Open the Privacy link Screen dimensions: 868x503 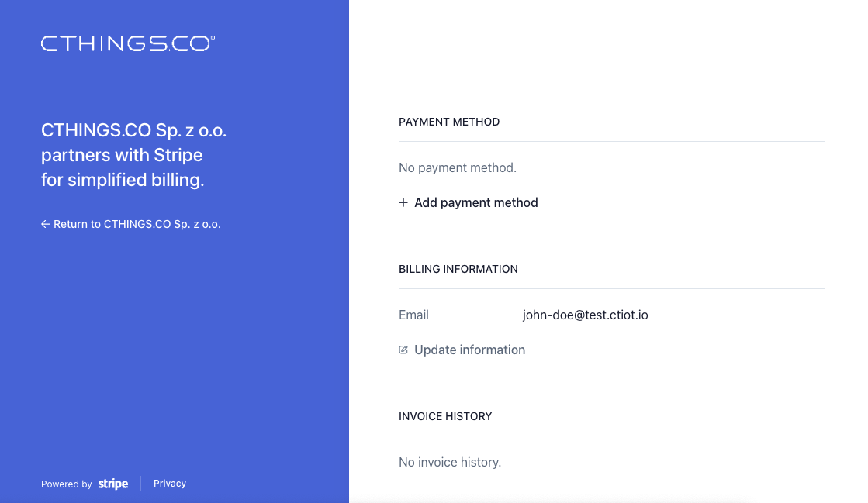170,484
